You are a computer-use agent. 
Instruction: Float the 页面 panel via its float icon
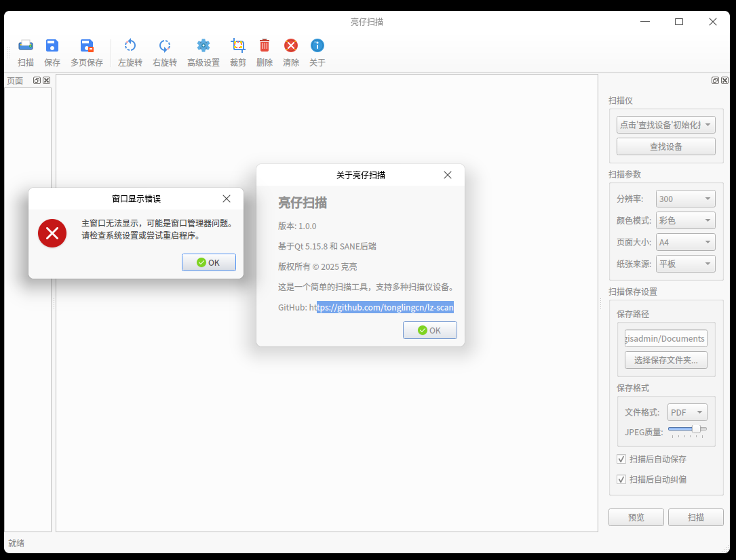pos(37,80)
